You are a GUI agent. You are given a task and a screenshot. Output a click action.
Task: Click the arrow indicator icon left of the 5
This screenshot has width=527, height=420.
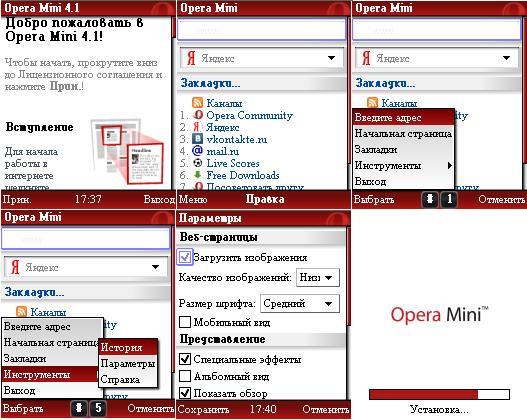(79, 408)
